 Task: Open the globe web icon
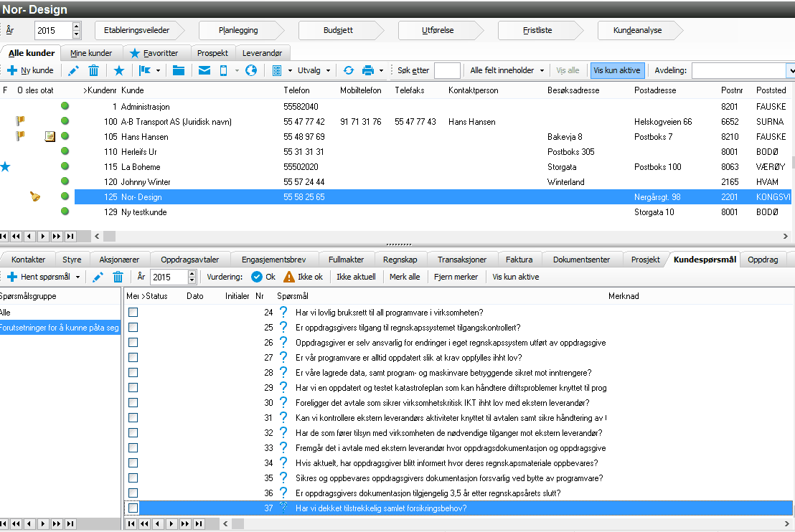(251, 70)
